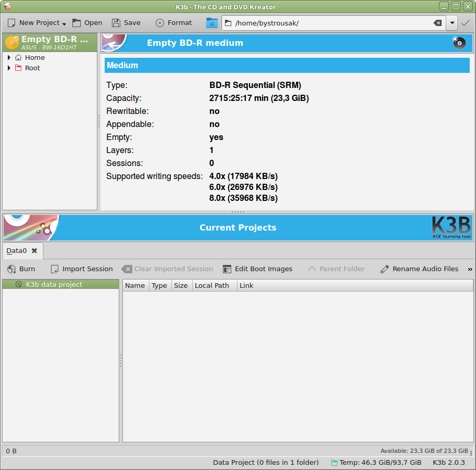Expand the Home tree node

[9, 57]
